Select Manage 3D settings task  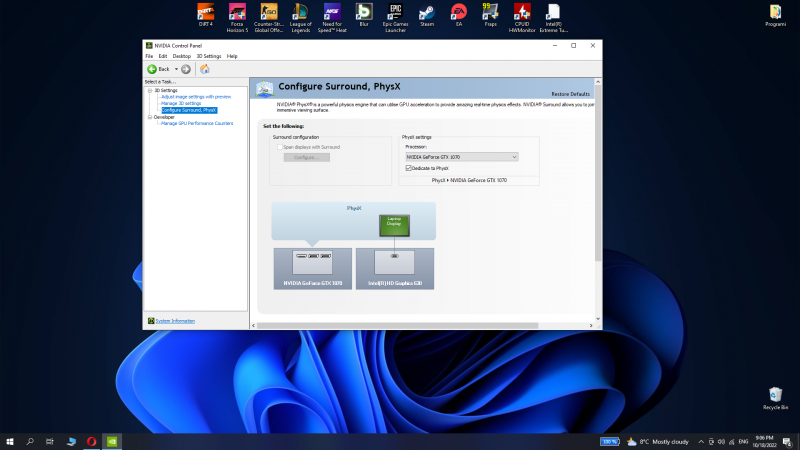181,103
